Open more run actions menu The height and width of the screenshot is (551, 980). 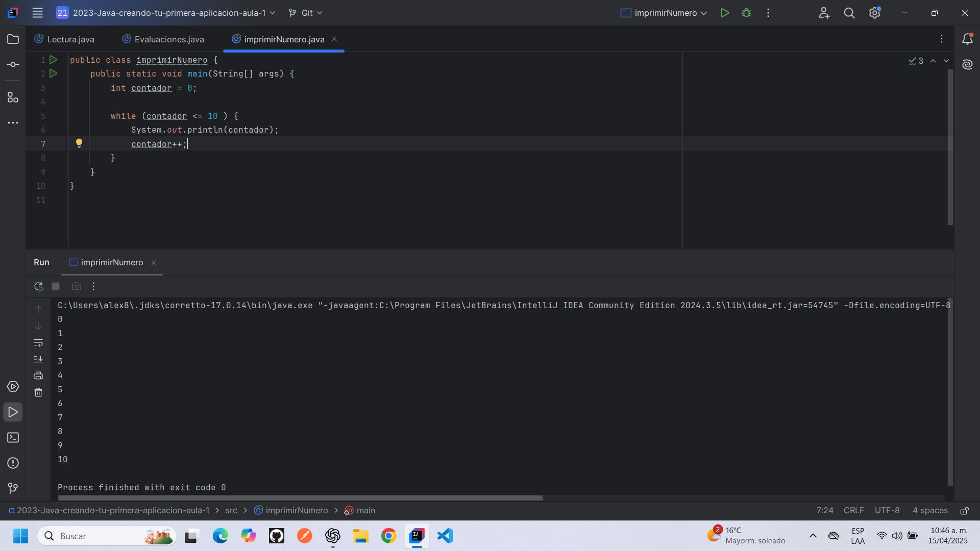(768, 13)
